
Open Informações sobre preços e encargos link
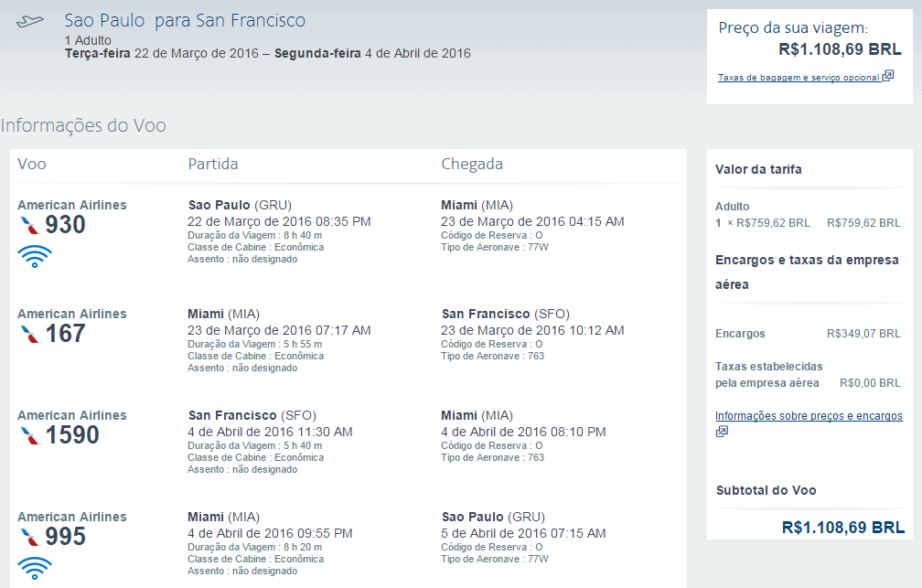(809, 416)
